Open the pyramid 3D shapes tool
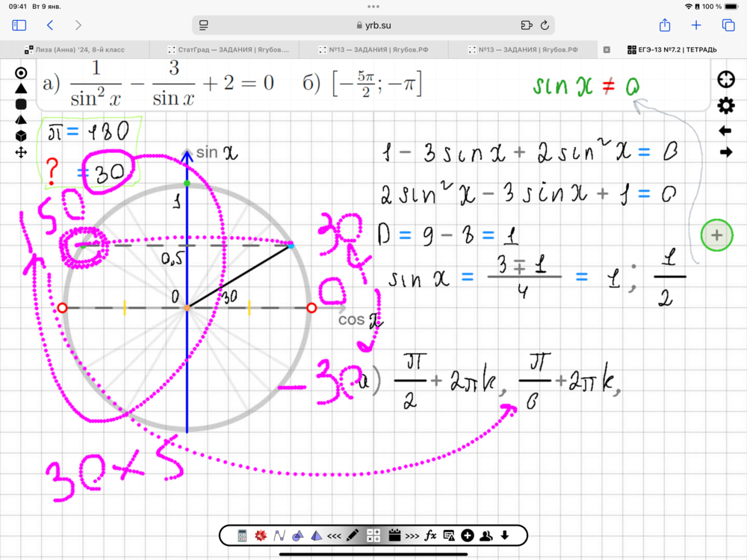747x560 pixels. [x=316, y=535]
